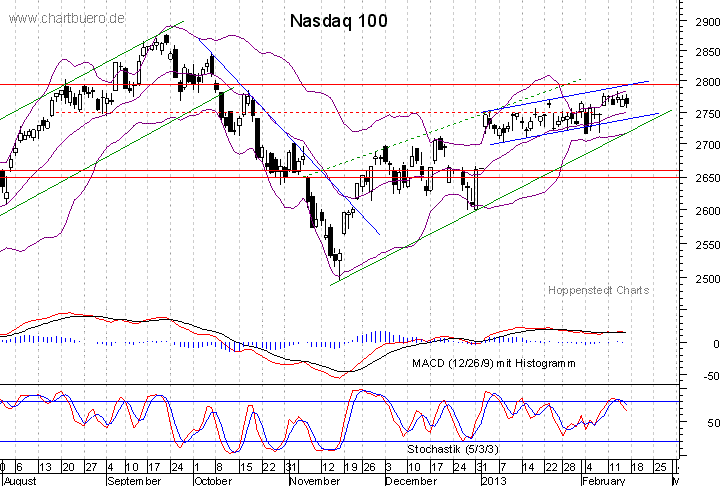
Task: Click the 0 label on the MACD axis
Action: [716, 344]
